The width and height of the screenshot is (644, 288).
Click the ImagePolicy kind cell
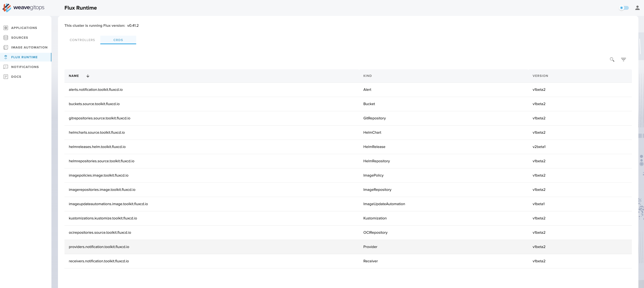point(373,175)
